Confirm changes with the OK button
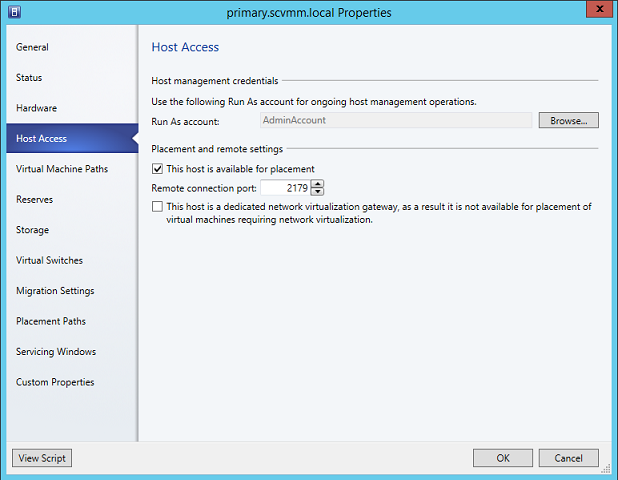The width and height of the screenshot is (618, 480). [503, 458]
